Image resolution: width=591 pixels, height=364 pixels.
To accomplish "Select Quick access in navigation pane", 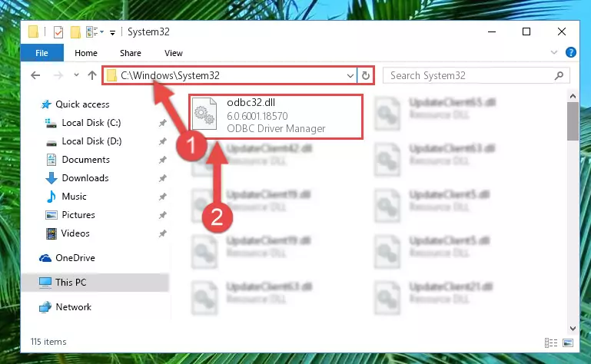I will click(82, 104).
